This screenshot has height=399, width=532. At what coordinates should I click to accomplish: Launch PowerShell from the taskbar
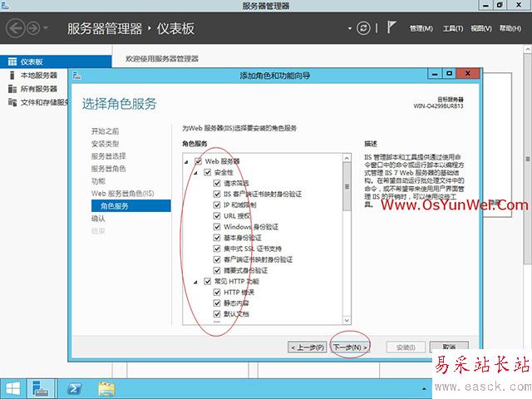click(x=74, y=389)
